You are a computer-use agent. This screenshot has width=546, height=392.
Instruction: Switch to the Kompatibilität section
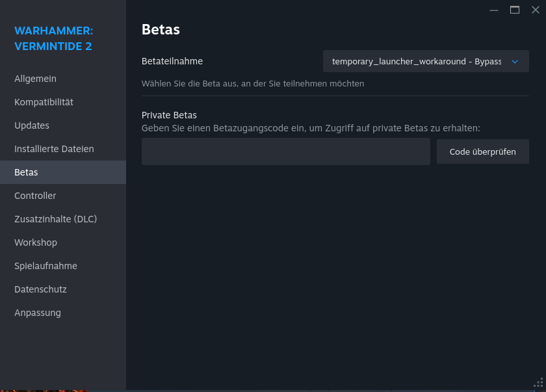click(44, 102)
